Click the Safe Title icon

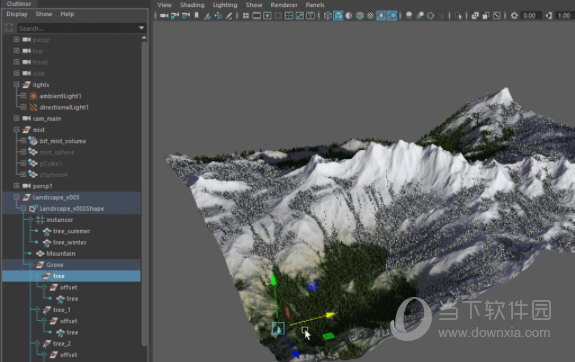(311, 15)
